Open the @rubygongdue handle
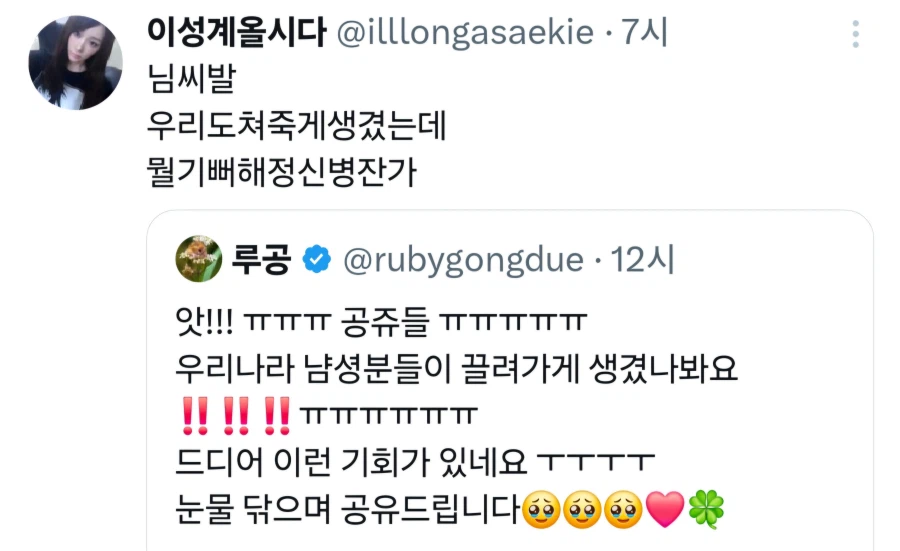Screen dimensions: 900x551 tap(463, 260)
